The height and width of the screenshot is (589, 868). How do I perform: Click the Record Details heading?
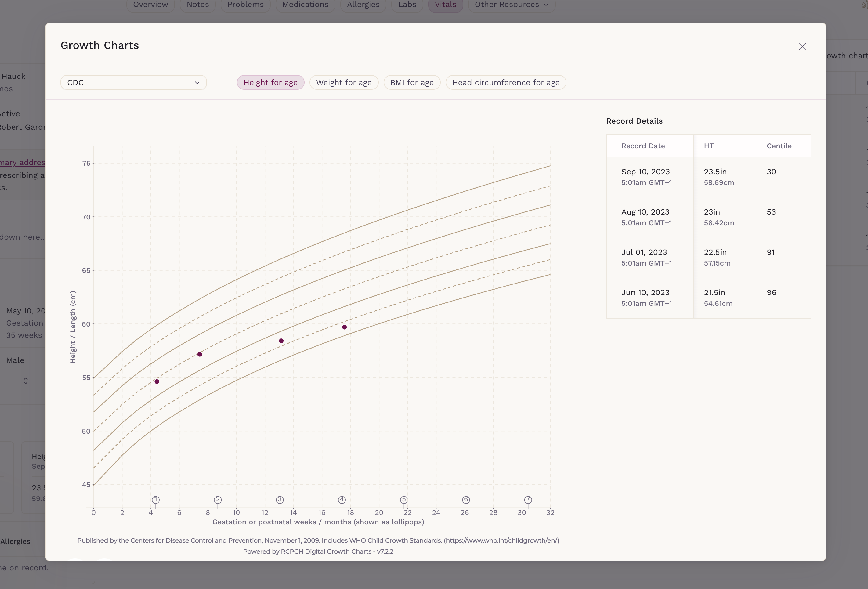click(x=634, y=121)
